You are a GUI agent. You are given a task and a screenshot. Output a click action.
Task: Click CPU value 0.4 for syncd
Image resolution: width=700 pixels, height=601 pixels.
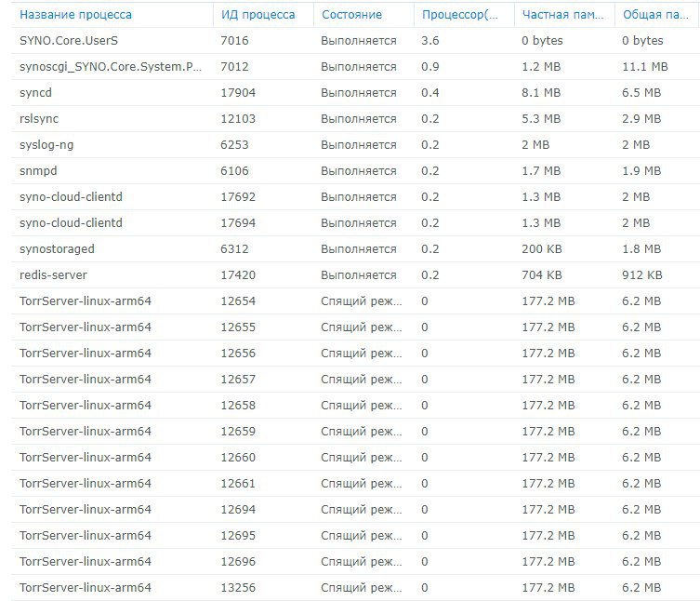point(429,92)
